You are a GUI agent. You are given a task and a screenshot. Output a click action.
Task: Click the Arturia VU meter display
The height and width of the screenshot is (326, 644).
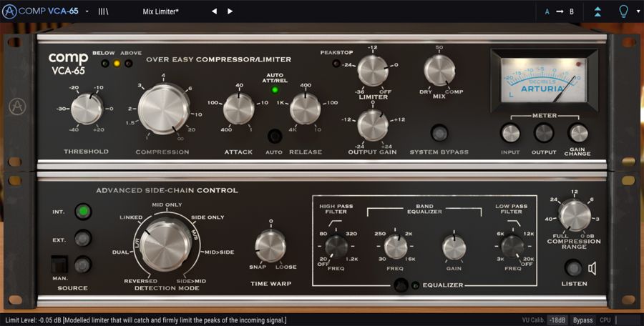click(545, 81)
